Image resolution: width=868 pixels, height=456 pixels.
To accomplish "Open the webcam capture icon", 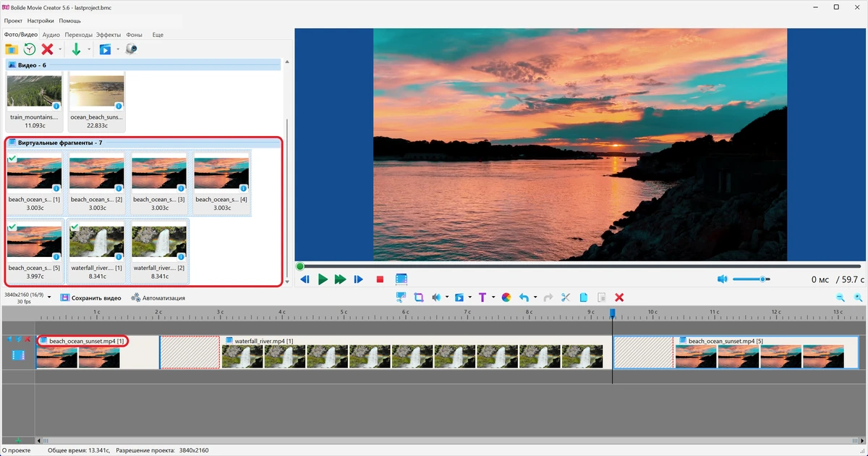I will [131, 49].
